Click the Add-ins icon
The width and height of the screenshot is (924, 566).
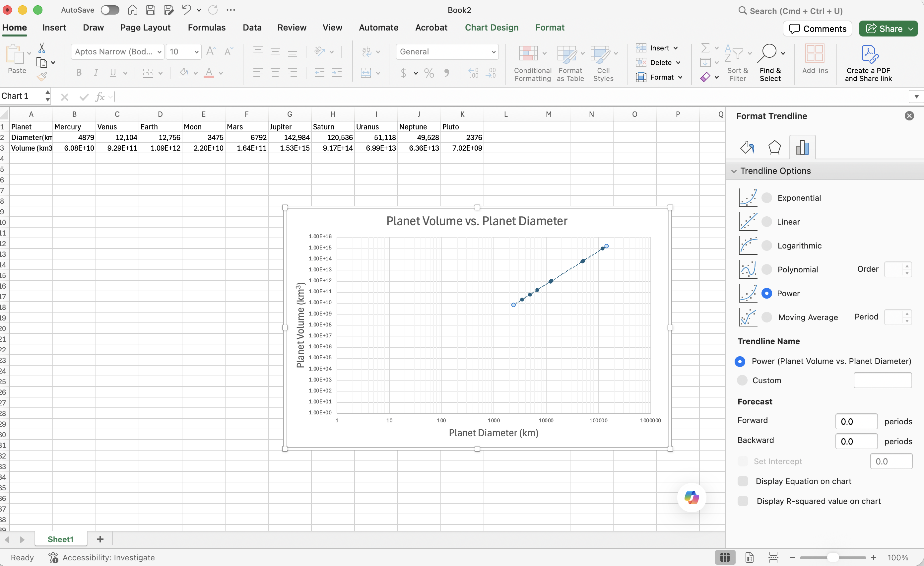(x=815, y=59)
